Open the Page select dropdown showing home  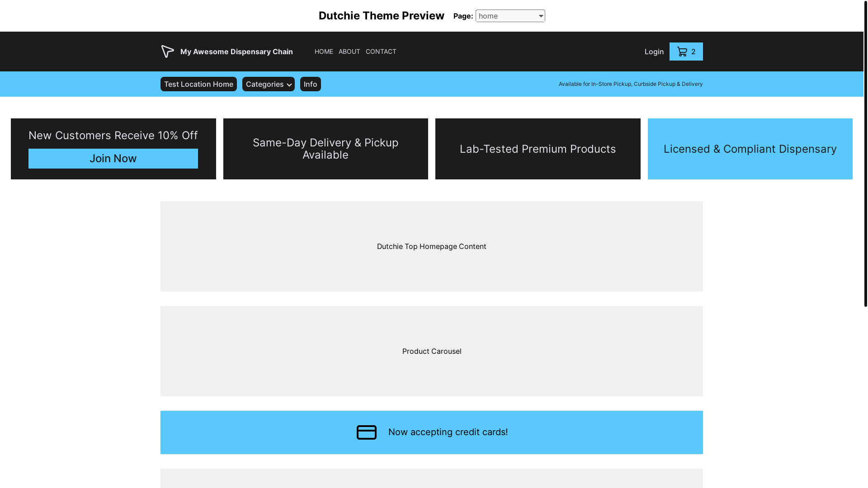[x=510, y=16]
